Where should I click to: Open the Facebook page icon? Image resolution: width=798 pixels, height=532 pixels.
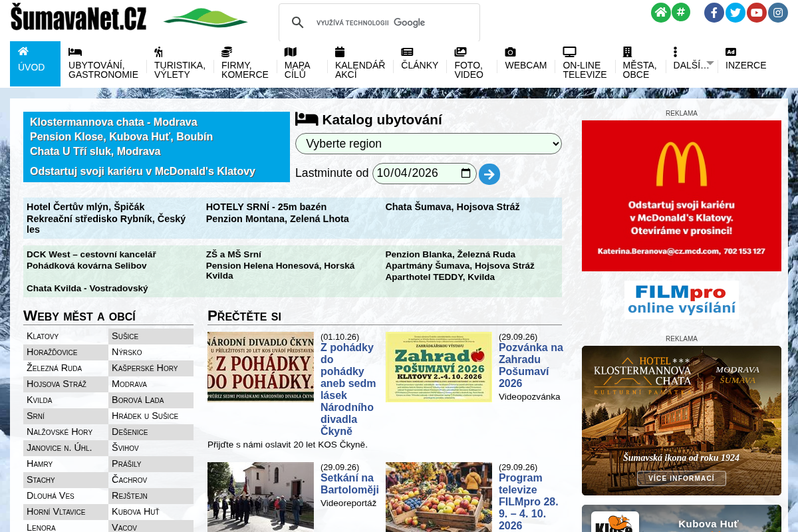[714, 13]
